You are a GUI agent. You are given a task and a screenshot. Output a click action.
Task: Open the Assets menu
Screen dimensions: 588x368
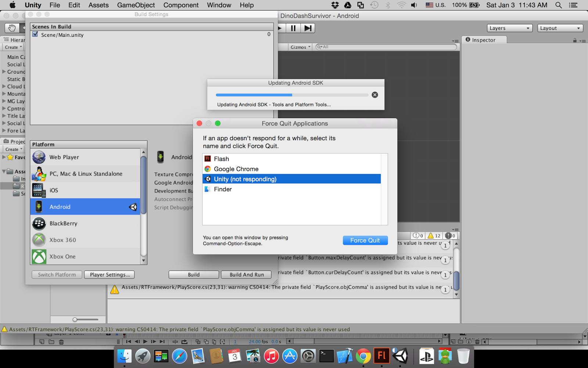[x=98, y=5]
